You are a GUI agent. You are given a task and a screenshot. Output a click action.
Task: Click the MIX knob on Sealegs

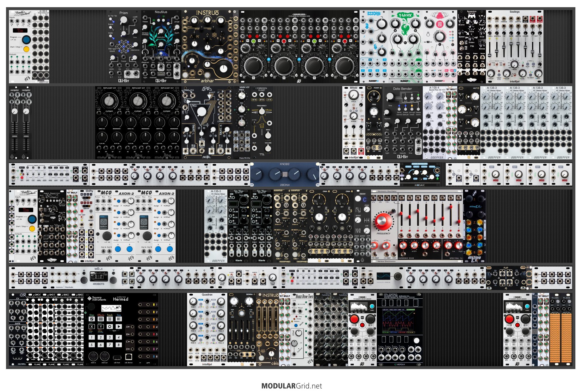click(x=538, y=73)
